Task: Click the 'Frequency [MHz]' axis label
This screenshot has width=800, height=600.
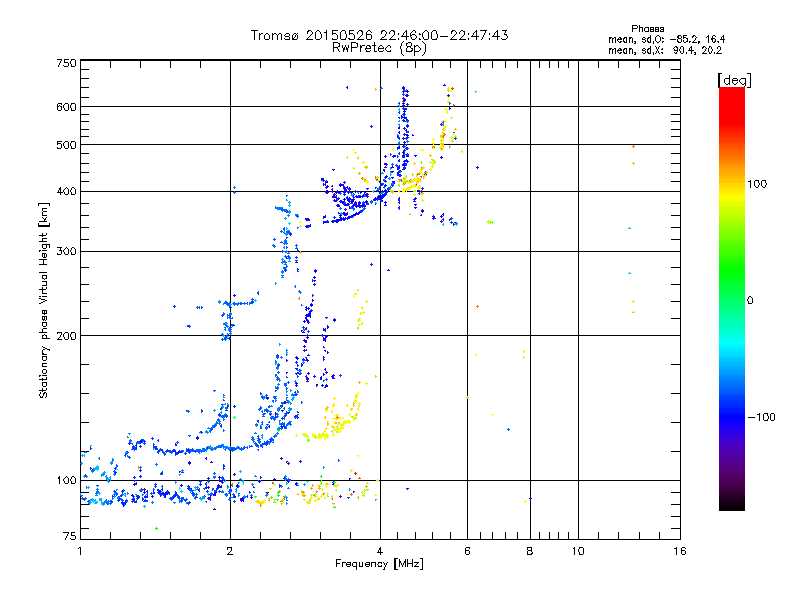Action: pos(379,564)
